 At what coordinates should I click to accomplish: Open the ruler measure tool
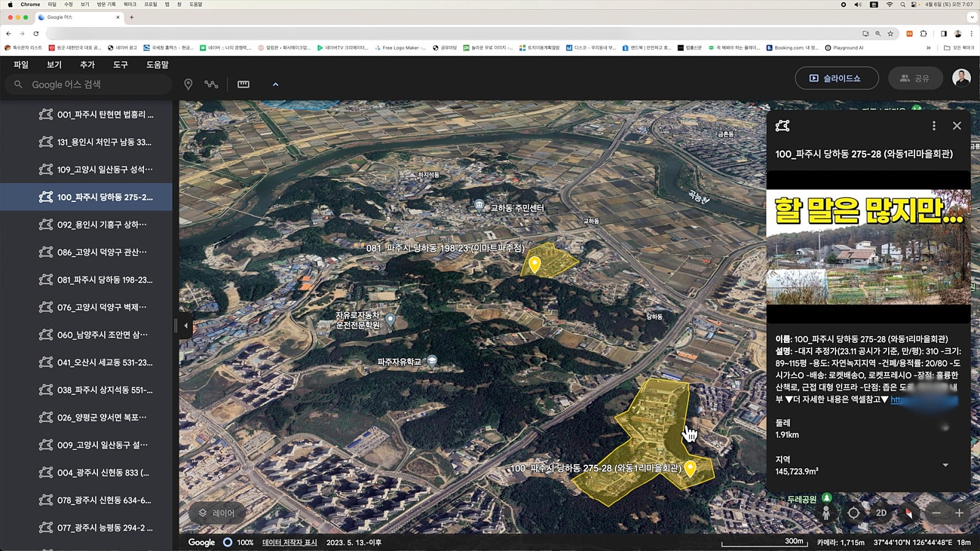243,84
